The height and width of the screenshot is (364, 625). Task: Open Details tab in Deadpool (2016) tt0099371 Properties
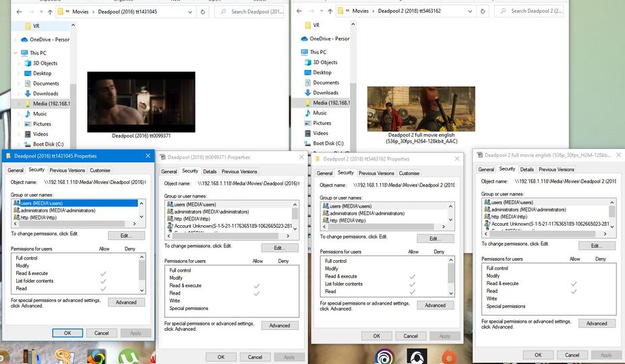[x=210, y=172]
